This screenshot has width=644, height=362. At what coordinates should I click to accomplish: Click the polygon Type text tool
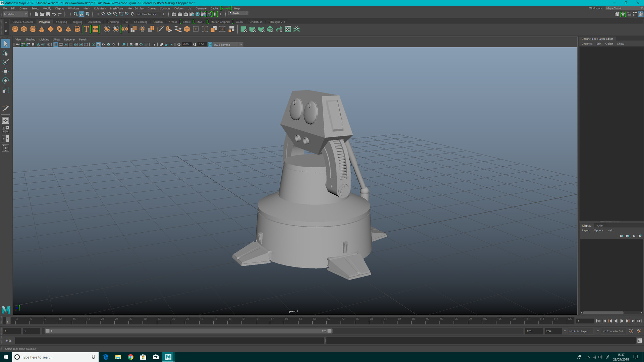tap(86, 29)
